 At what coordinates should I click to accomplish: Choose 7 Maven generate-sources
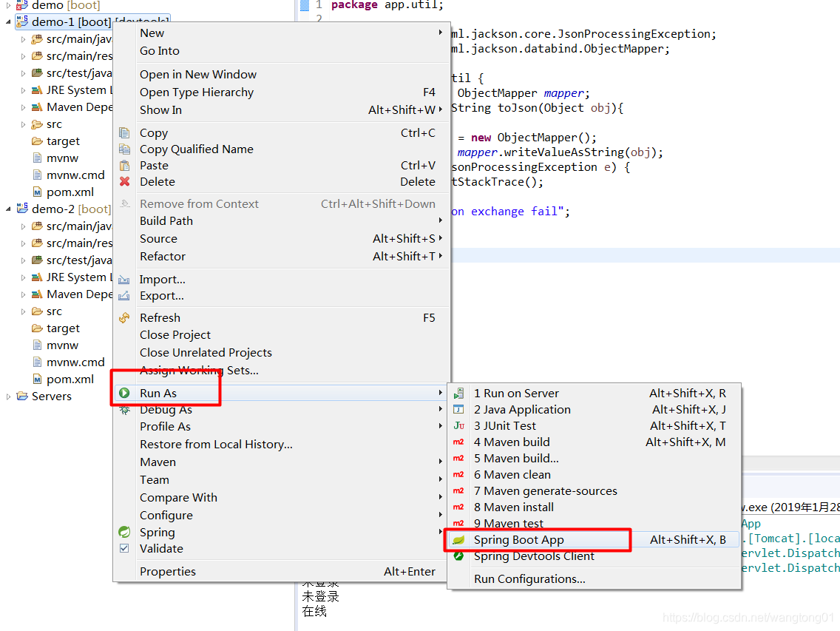coord(594,491)
